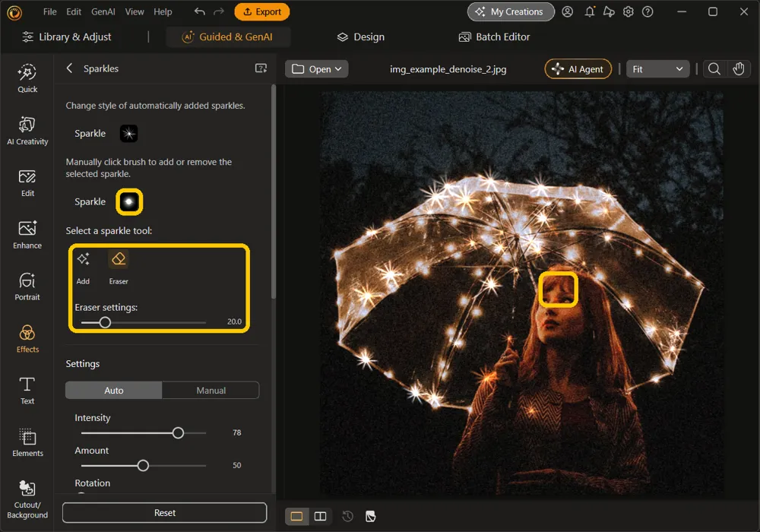This screenshot has width=760, height=532.
Task: Enable single view layout
Action: pos(296,516)
